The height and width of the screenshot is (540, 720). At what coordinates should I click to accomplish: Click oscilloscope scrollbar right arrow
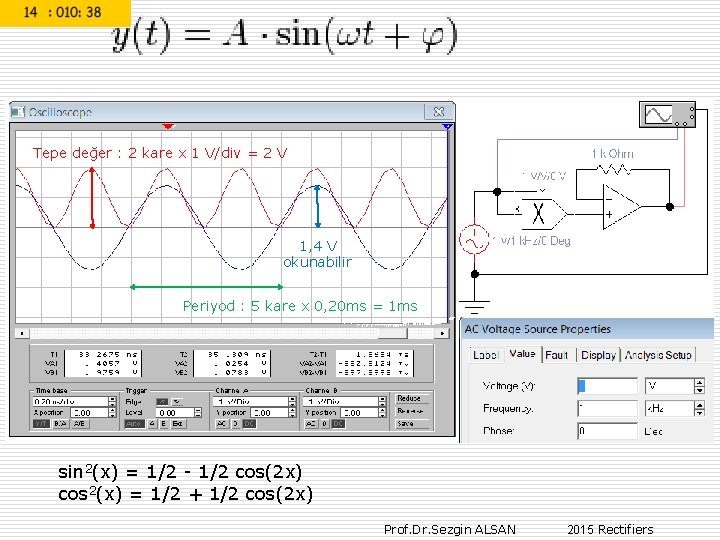[442, 333]
